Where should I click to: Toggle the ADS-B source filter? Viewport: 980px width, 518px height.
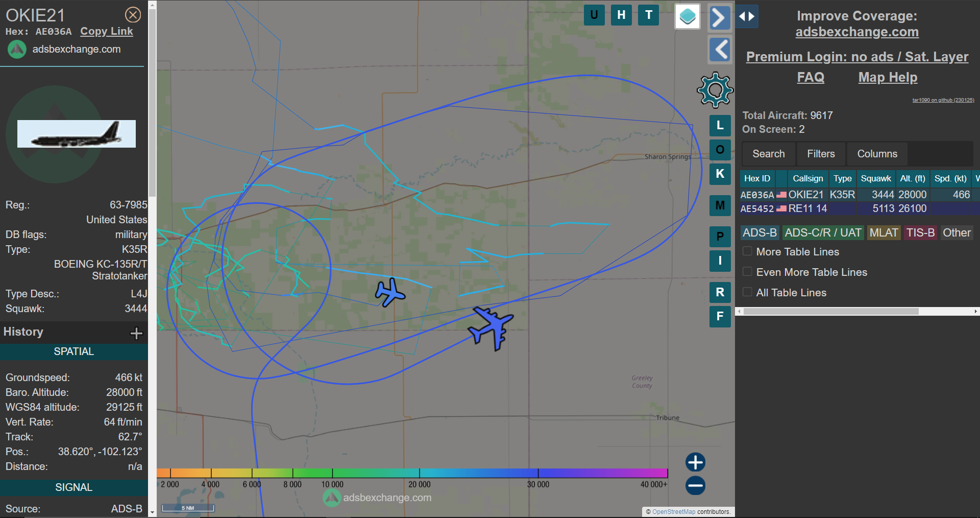click(x=759, y=233)
